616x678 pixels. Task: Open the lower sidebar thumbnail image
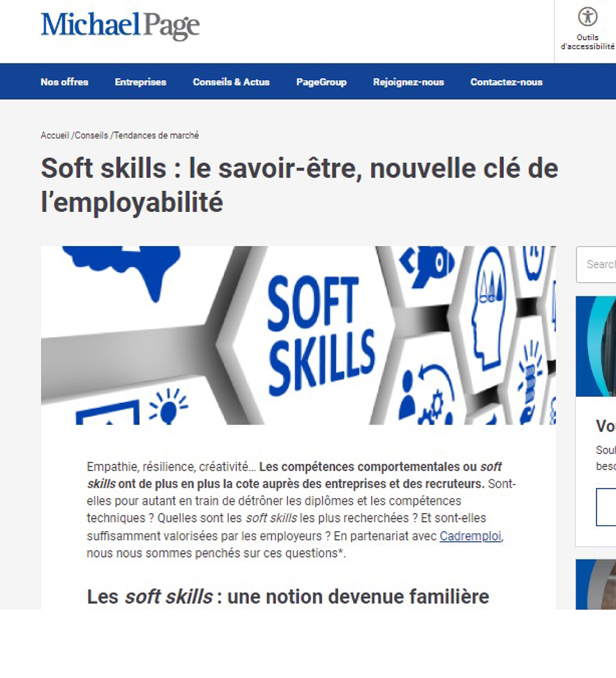pos(596,584)
